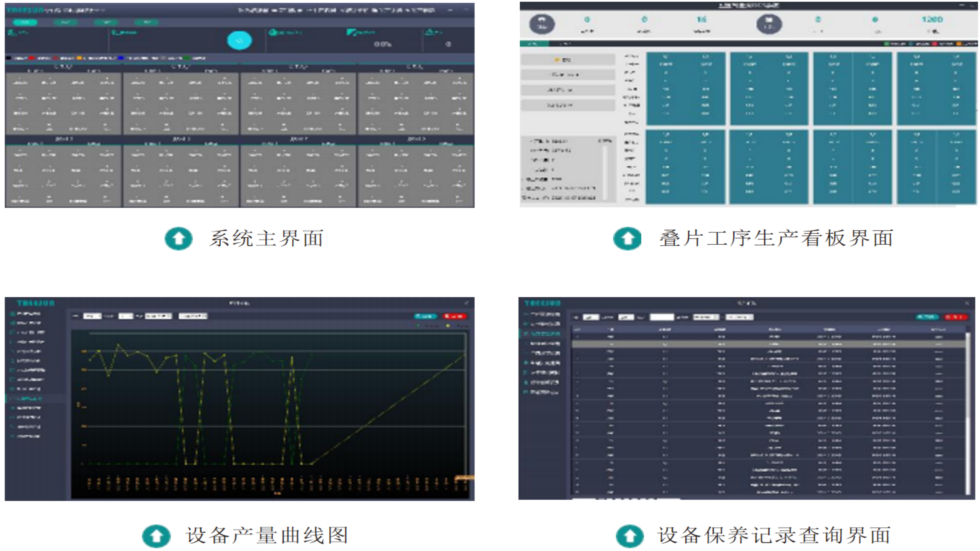Click the red button in output curve window toolbar
Viewport: 980px width, 551px height.
click(455, 316)
